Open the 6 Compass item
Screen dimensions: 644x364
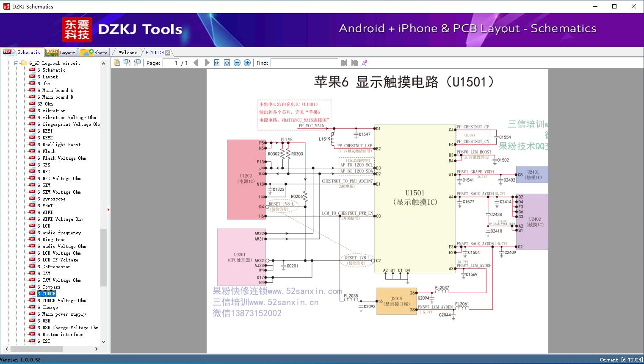click(x=49, y=287)
